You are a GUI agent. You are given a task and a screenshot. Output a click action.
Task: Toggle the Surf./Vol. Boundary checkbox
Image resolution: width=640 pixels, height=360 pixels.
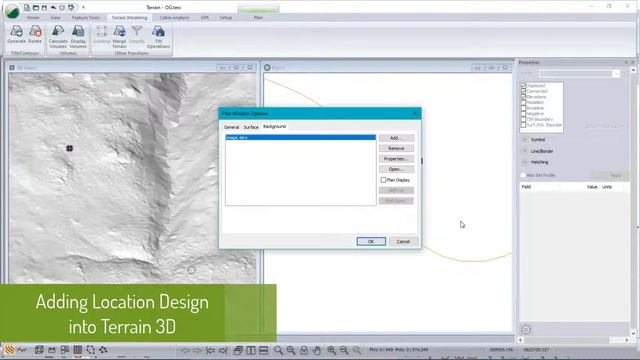pos(523,125)
